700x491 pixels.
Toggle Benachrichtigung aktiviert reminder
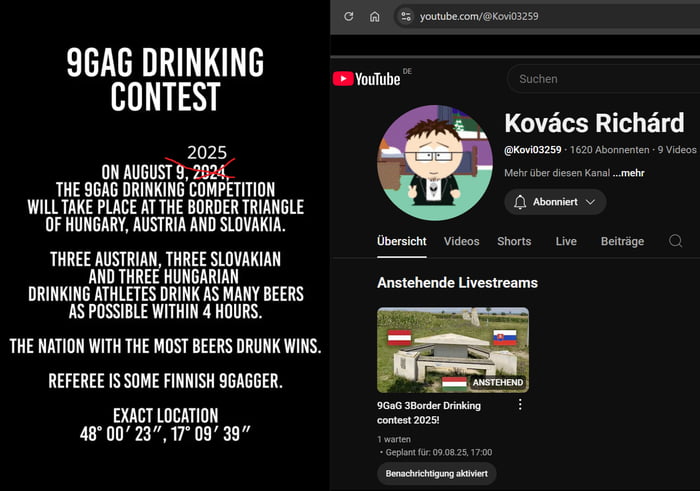click(437, 474)
